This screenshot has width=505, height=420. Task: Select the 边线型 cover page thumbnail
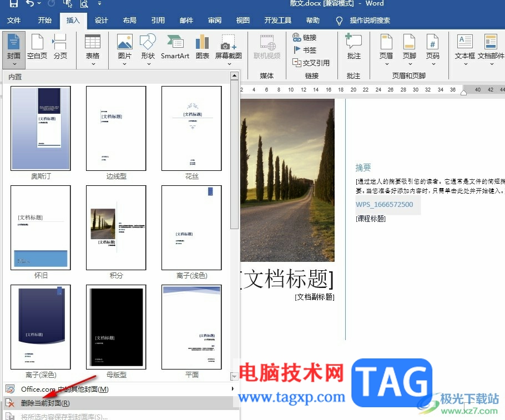[x=116, y=128]
